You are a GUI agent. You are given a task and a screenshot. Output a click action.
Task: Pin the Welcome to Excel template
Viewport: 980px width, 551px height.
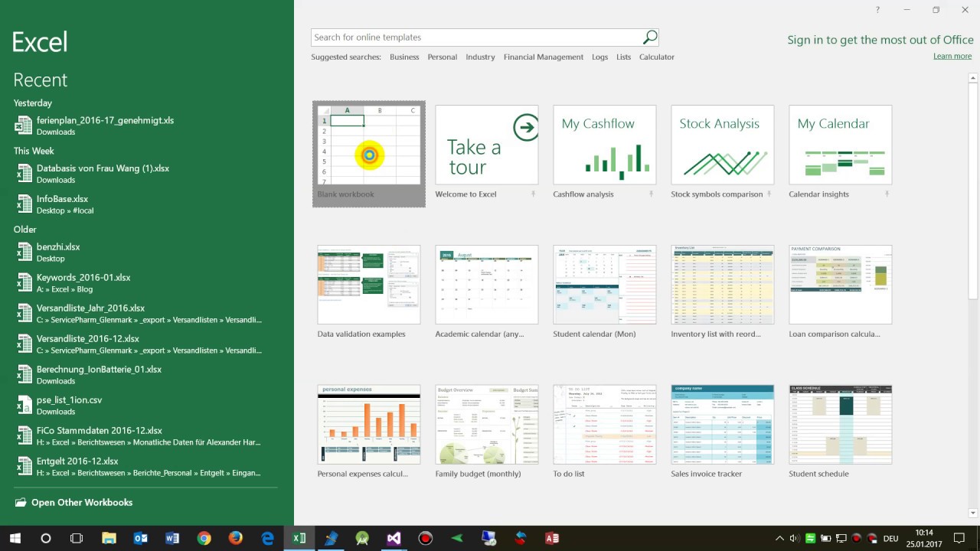pyautogui.click(x=533, y=194)
